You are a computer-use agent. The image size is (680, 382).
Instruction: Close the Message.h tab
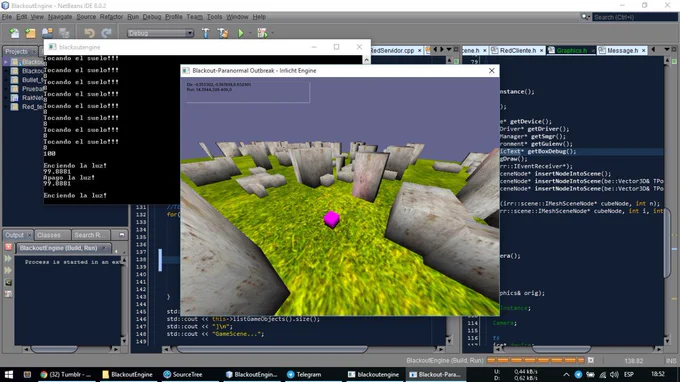click(x=644, y=51)
